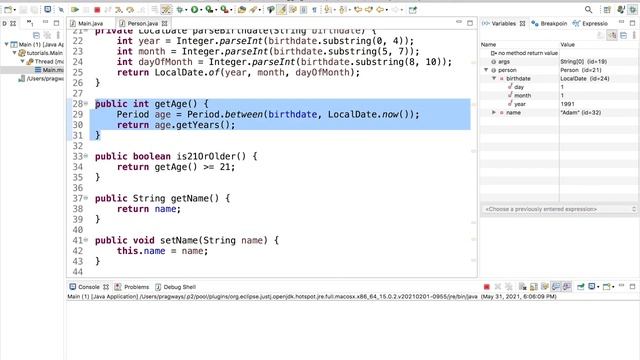Click the green Run launch icon
The height and width of the screenshot is (360, 640).
(x=195, y=9)
